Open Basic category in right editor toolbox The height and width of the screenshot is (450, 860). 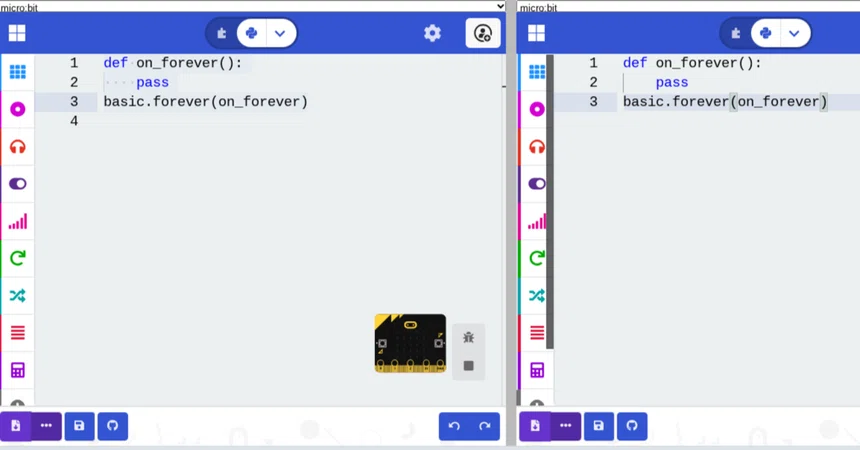pos(536,72)
